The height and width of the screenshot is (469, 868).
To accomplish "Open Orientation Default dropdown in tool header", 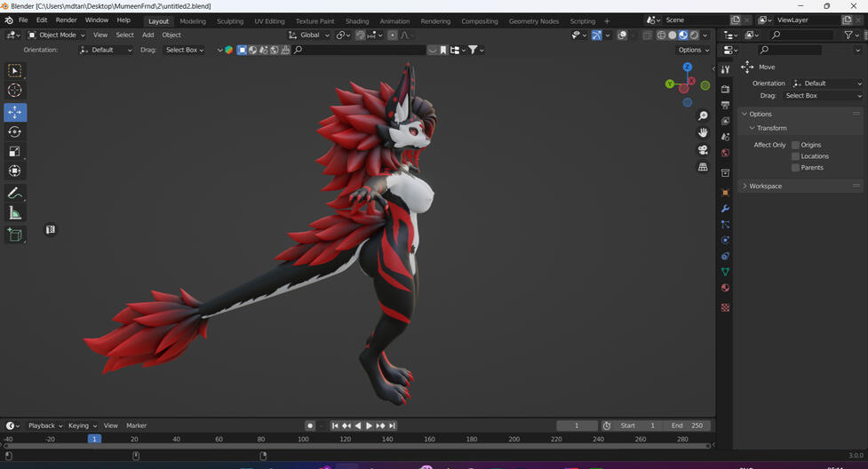I will point(106,50).
